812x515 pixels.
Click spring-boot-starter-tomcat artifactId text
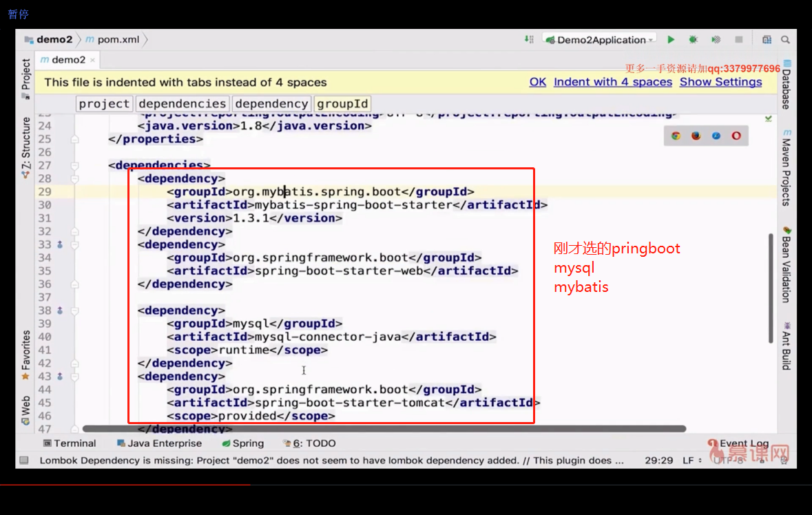(x=350, y=403)
